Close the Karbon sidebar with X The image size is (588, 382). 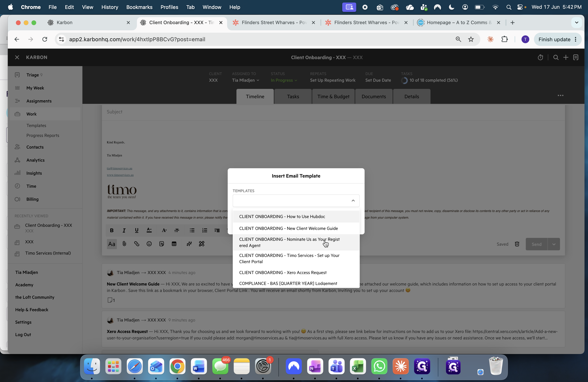pos(17,57)
